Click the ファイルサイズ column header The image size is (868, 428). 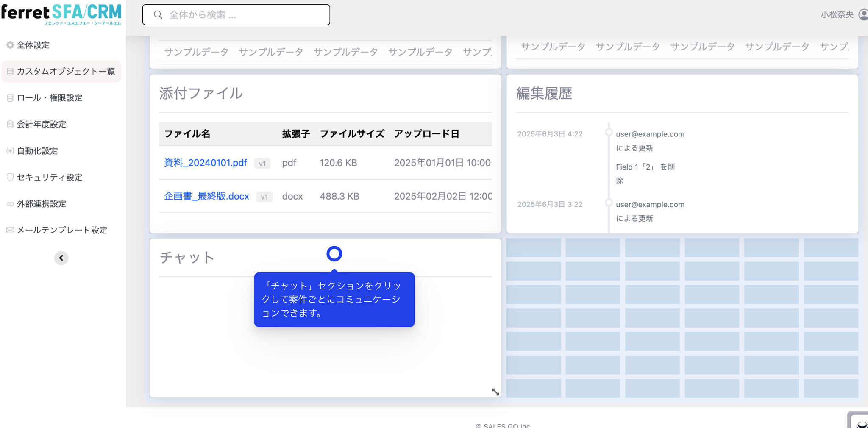pos(352,134)
